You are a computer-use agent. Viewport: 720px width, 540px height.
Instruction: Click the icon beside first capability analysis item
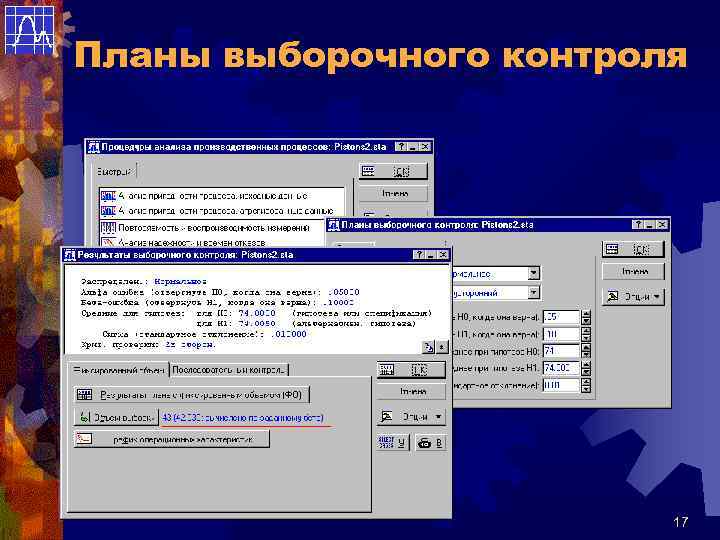(x=108, y=196)
